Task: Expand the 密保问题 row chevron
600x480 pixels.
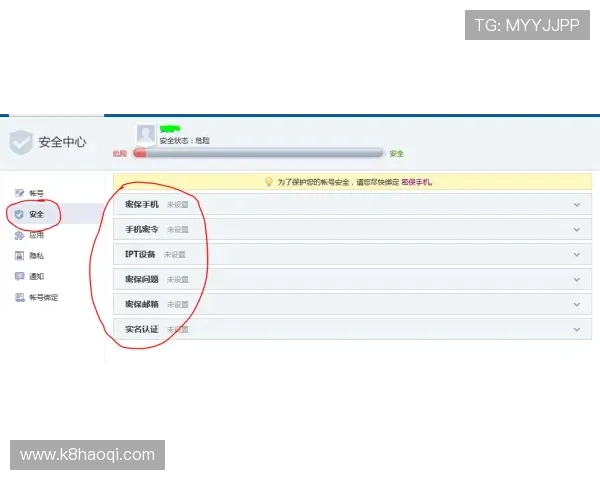Action: pyautogui.click(x=576, y=279)
